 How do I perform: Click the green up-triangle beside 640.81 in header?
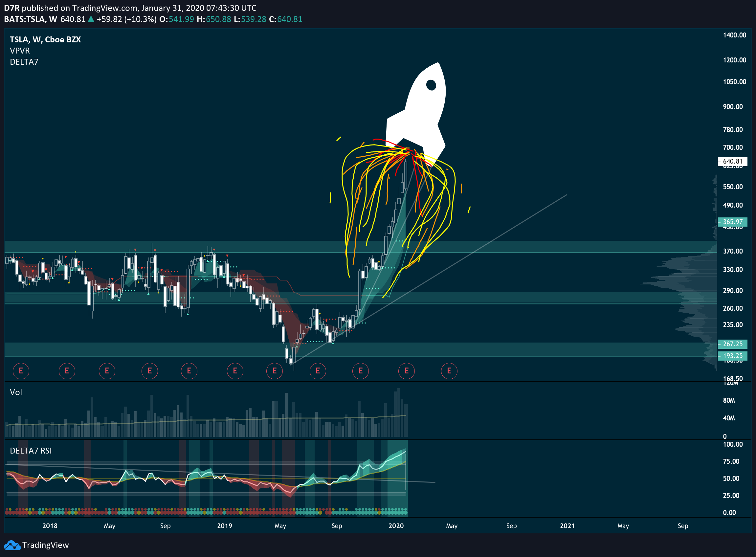[91, 19]
